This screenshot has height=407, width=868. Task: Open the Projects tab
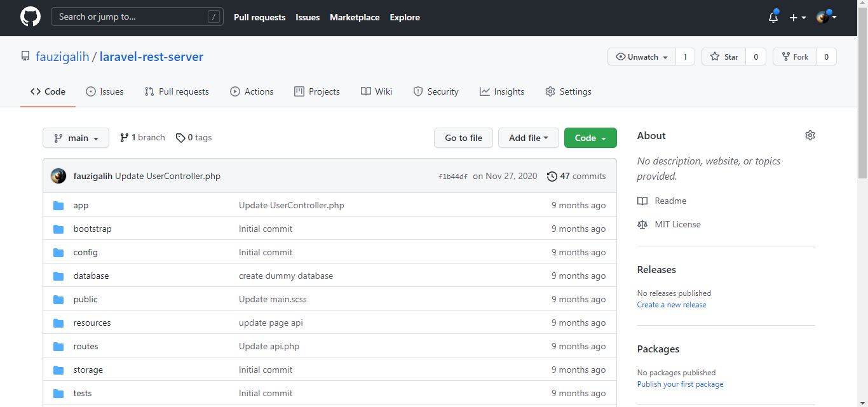click(317, 91)
